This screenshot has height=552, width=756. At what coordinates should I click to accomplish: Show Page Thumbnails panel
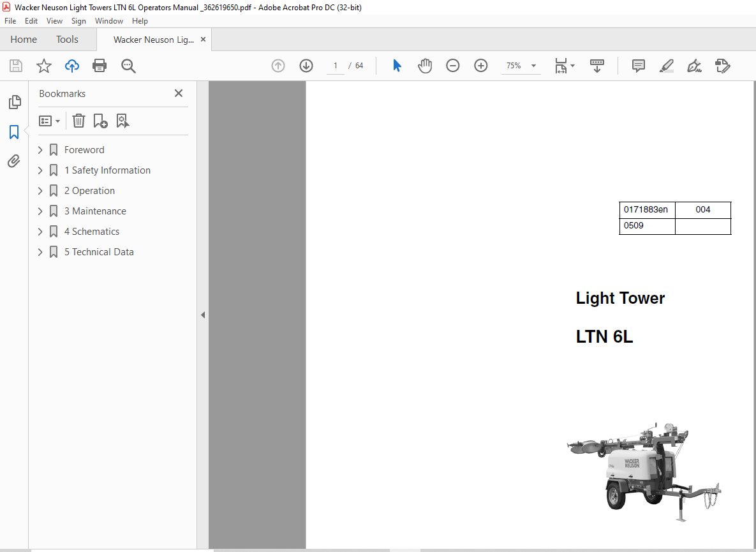(x=15, y=101)
